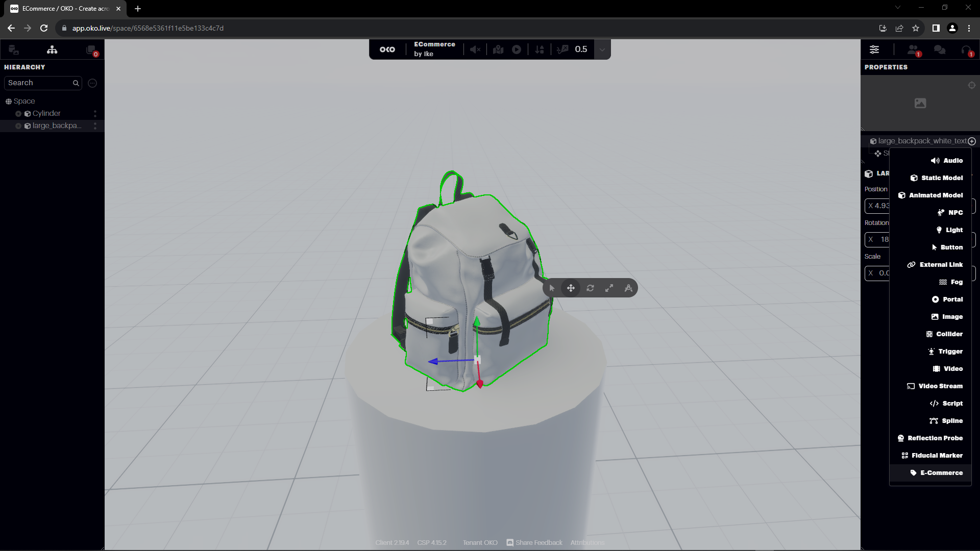Click the map location icon in top toolbar
The width and height of the screenshot is (980, 551).
498,49
